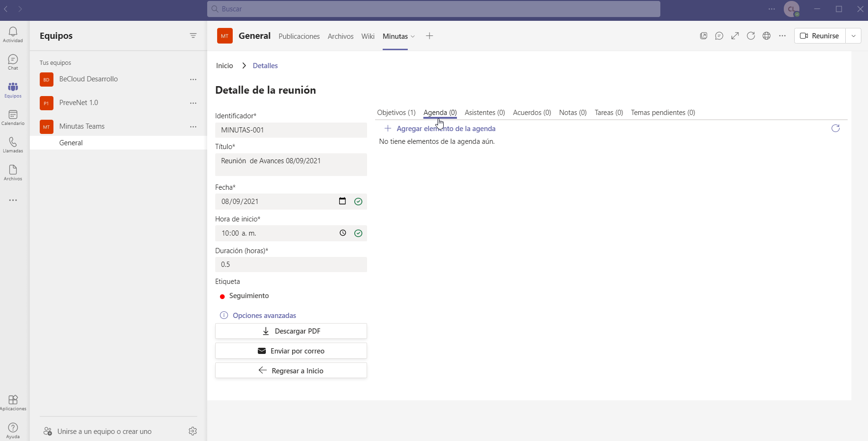Click Agregar elemento de la agenda

click(x=440, y=129)
